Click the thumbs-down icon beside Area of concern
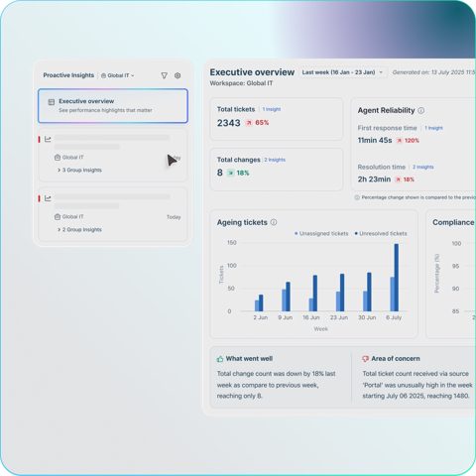Image resolution: width=476 pixels, height=476 pixels. pyautogui.click(x=365, y=359)
